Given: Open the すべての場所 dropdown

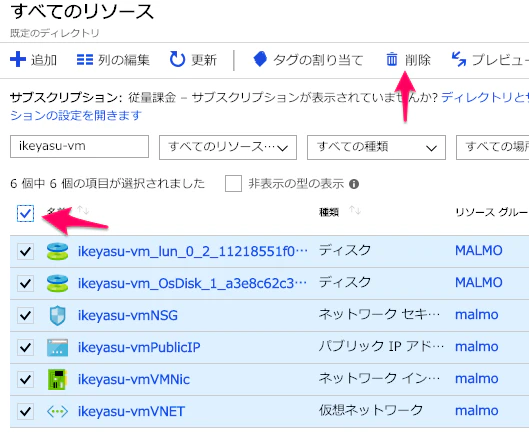Looking at the screenshot, I should [x=493, y=147].
